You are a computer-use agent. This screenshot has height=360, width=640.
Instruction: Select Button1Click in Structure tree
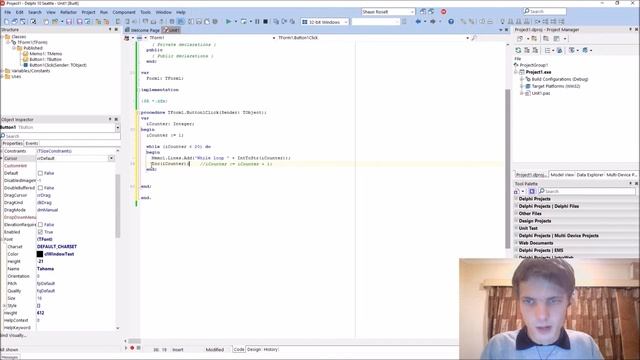pyautogui.click(x=58, y=65)
